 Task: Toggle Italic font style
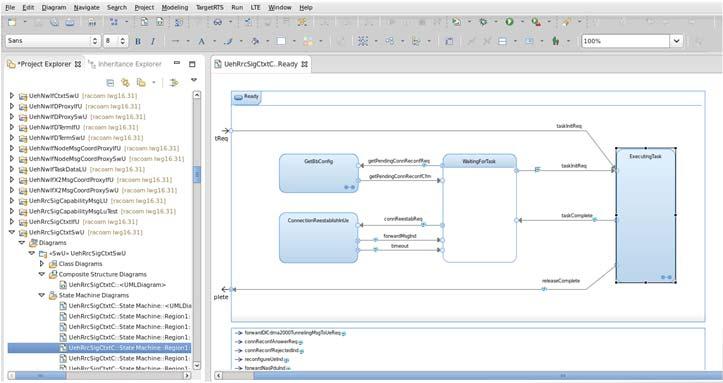tap(153, 41)
